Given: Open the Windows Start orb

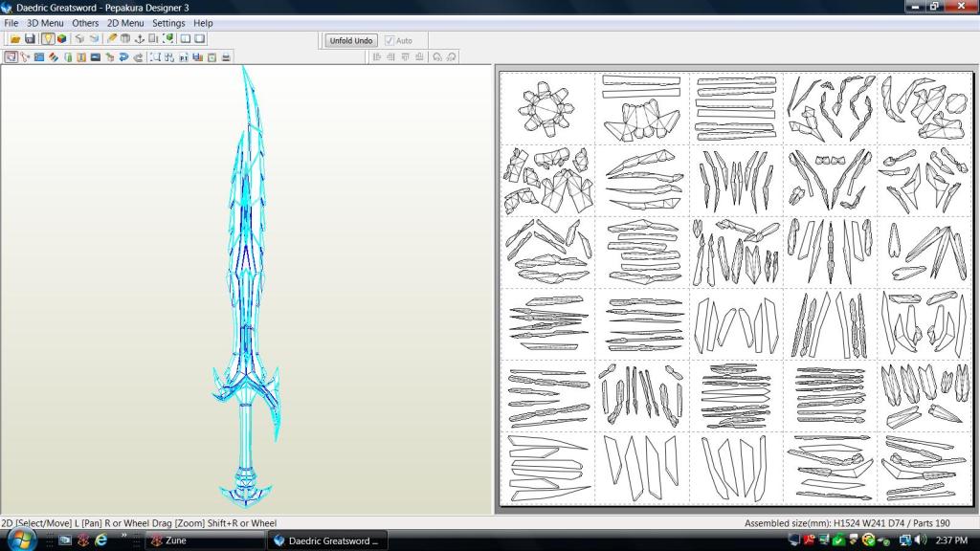Looking at the screenshot, I should click(x=21, y=540).
